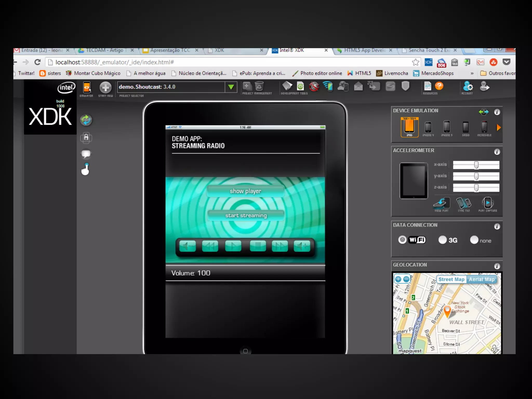Click the lock icon in left sidebar
The image size is (532, 399).
[x=86, y=137]
